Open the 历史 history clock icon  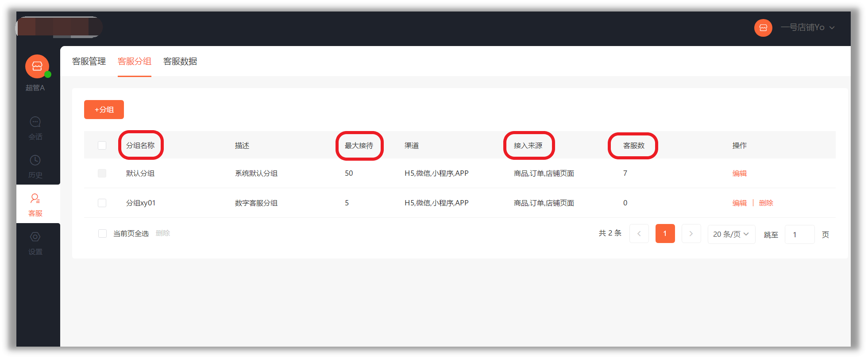[35, 160]
